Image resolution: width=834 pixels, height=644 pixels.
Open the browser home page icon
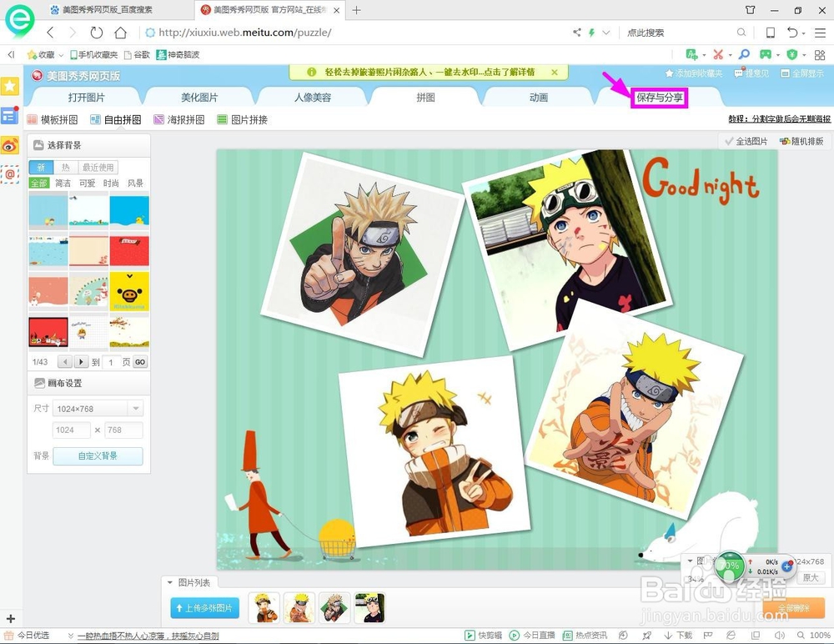pyautogui.click(x=121, y=33)
